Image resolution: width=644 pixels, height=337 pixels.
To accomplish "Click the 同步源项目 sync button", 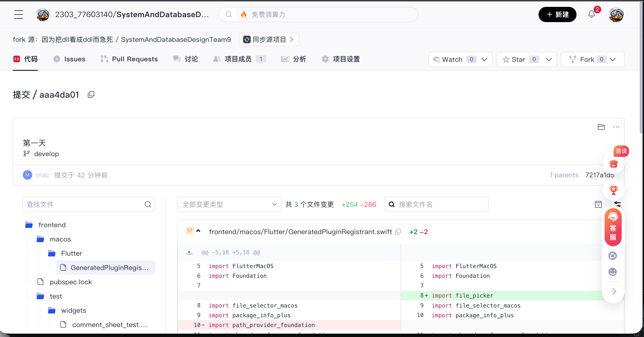I will click(269, 39).
